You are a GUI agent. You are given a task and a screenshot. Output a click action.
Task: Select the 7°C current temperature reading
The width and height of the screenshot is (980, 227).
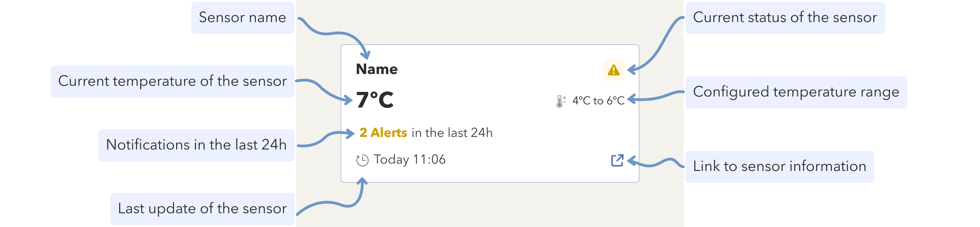pyautogui.click(x=375, y=100)
